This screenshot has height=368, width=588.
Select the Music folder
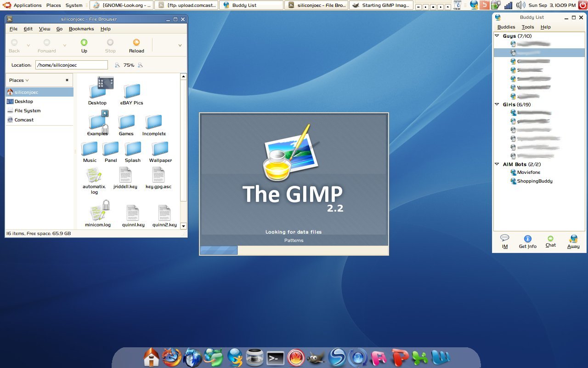point(90,152)
